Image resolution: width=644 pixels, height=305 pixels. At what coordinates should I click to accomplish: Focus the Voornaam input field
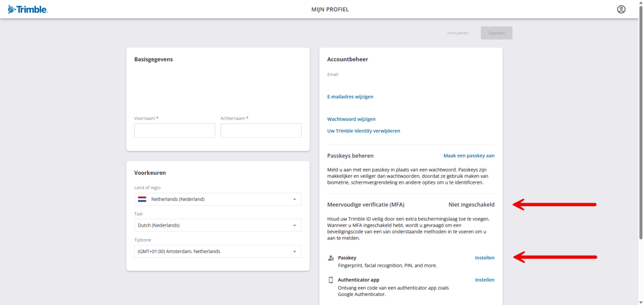click(x=174, y=131)
